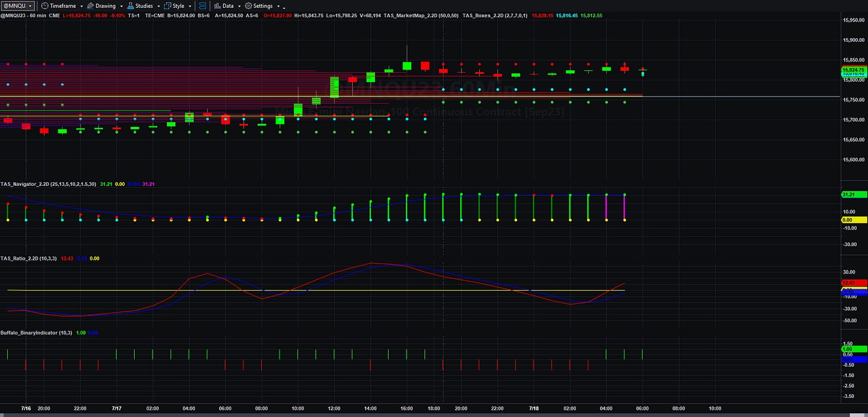Expand the Settings dropdown arrow

coord(278,6)
